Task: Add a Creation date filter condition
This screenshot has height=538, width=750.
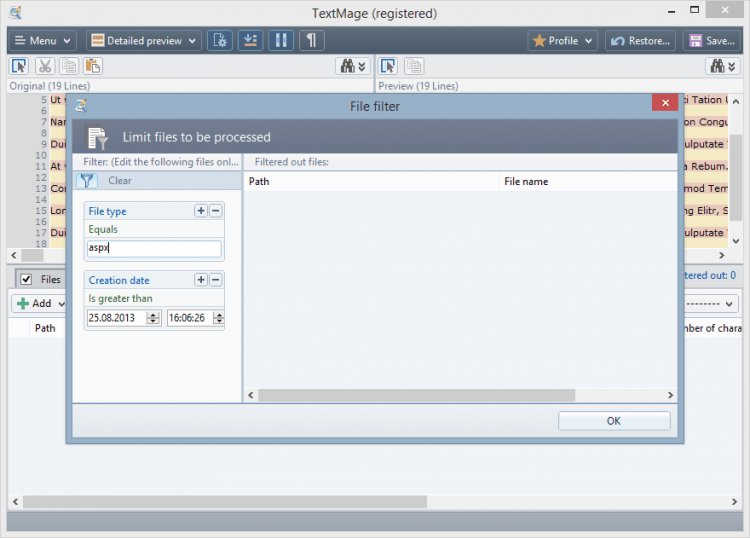Action: [201, 280]
